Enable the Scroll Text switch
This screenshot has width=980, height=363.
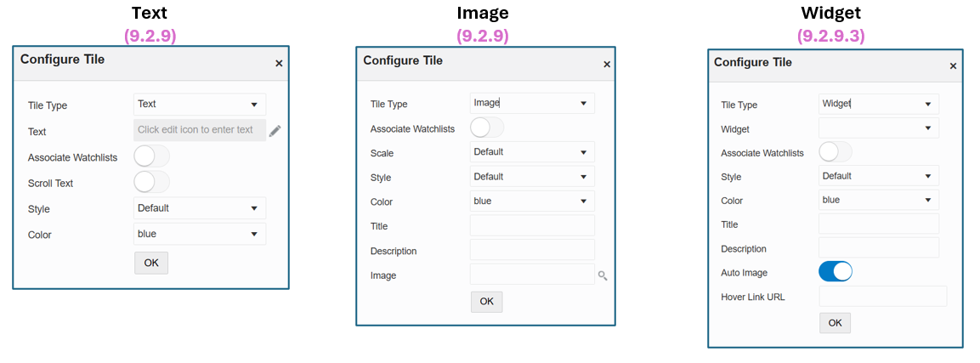151,182
